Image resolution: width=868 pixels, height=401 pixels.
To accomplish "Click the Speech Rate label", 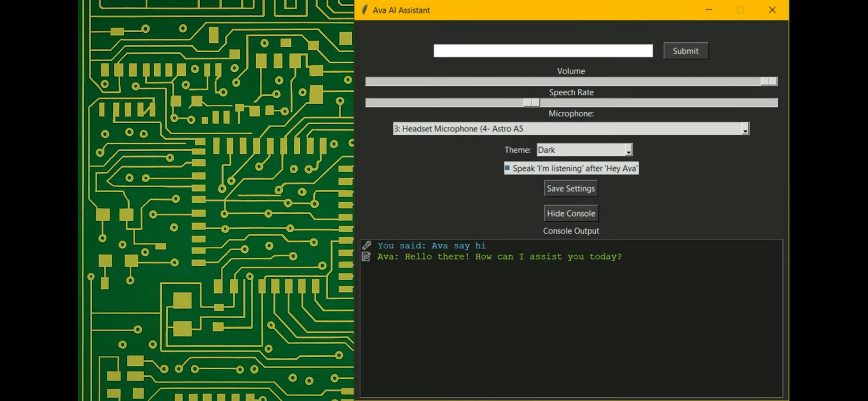I will 571,92.
